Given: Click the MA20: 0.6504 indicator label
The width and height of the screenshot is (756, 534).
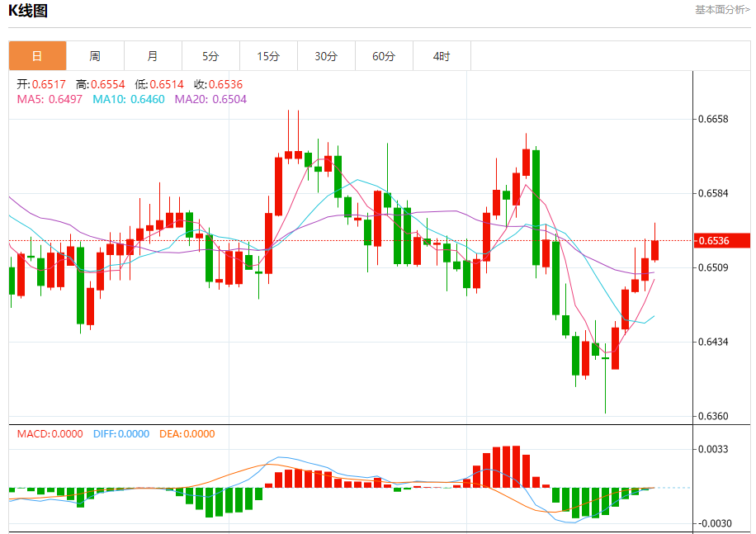Looking at the screenshot, I should 210,99.
